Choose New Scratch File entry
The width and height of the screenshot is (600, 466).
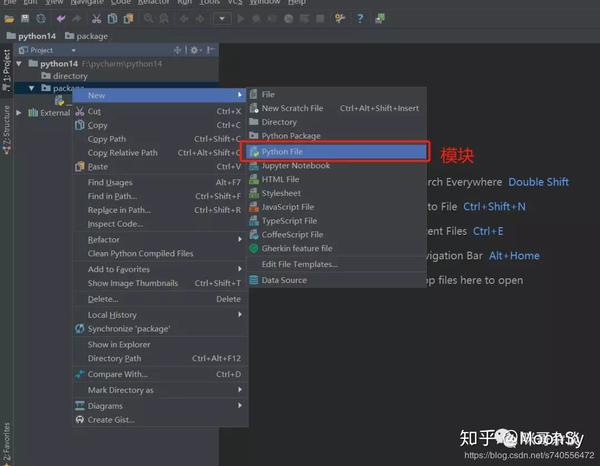tap(336, 108)
